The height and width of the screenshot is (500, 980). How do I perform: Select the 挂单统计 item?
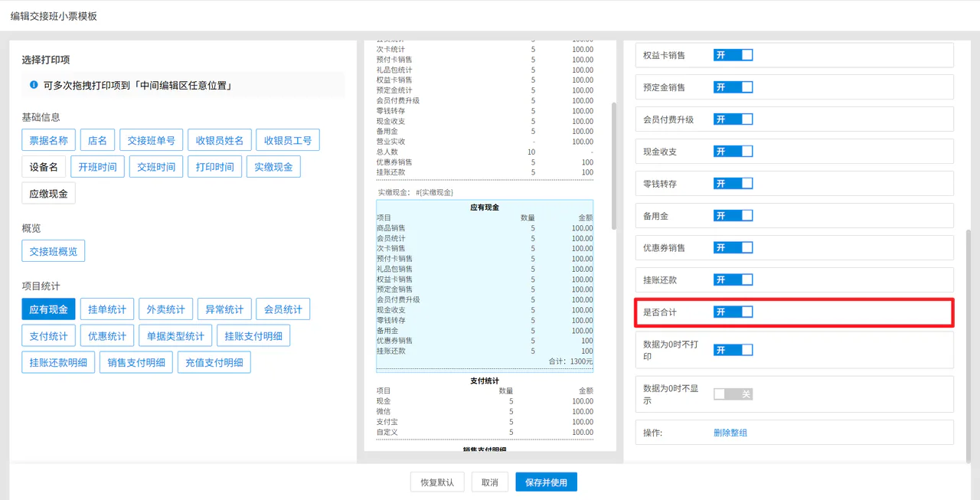click(107, 309)
